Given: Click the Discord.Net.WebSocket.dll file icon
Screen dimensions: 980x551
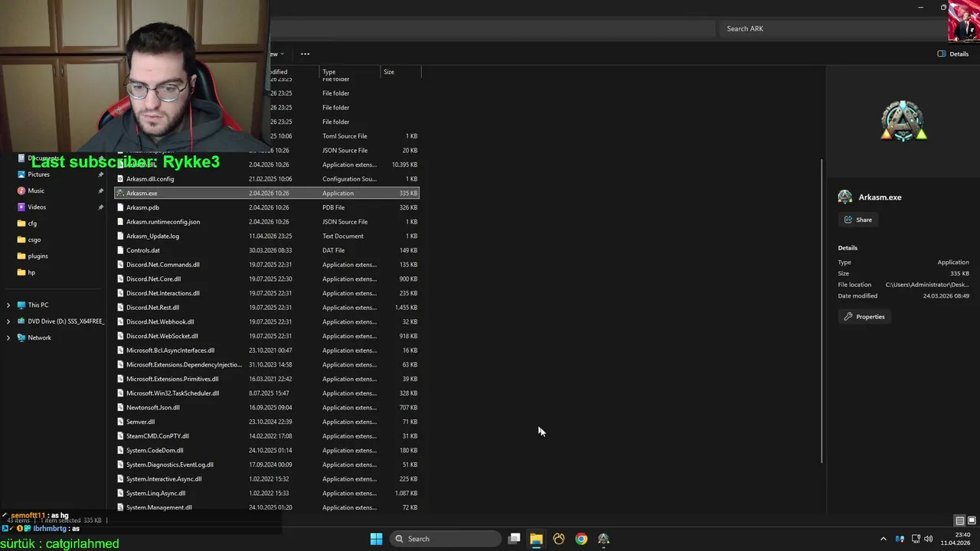Looking at the screenshot, I should 120,336.
